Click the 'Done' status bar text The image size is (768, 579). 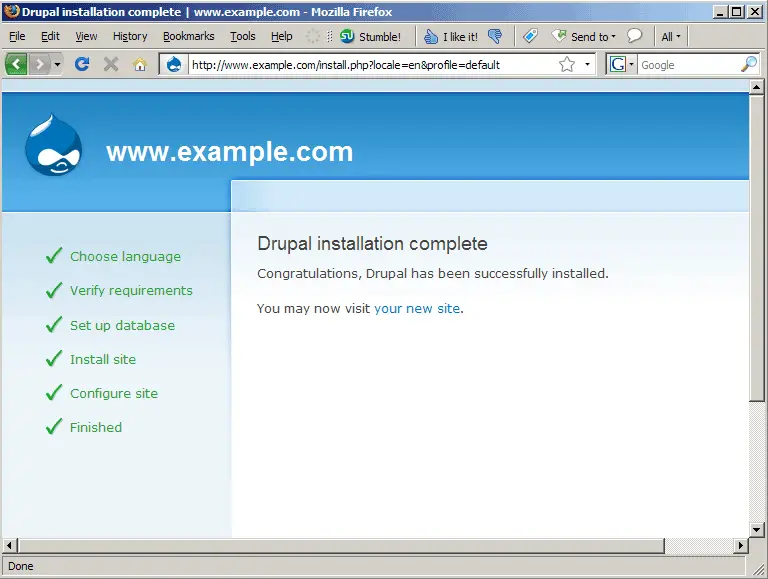[21, 566]
